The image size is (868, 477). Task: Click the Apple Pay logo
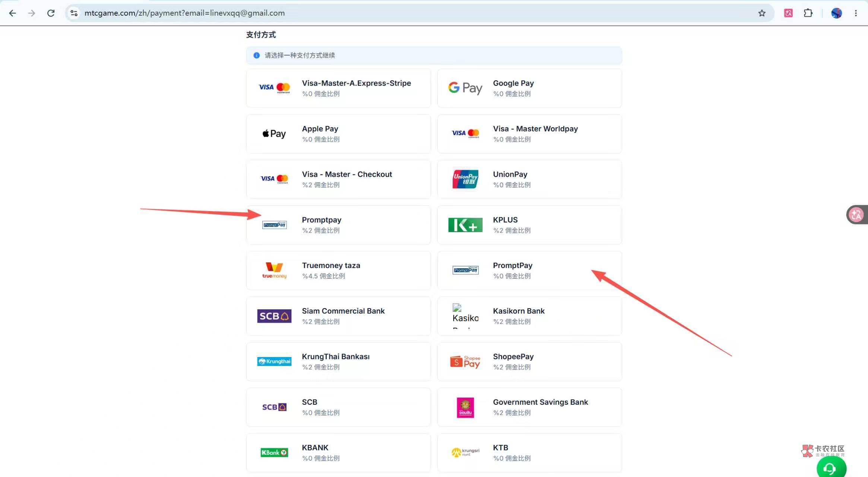[x=274, y=133]
